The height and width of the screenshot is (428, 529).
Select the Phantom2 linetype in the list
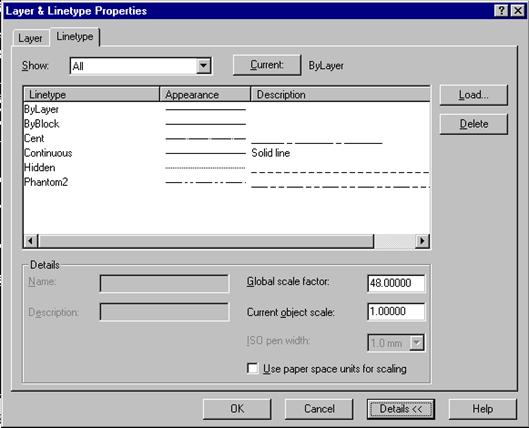click(x=226, y=182)
